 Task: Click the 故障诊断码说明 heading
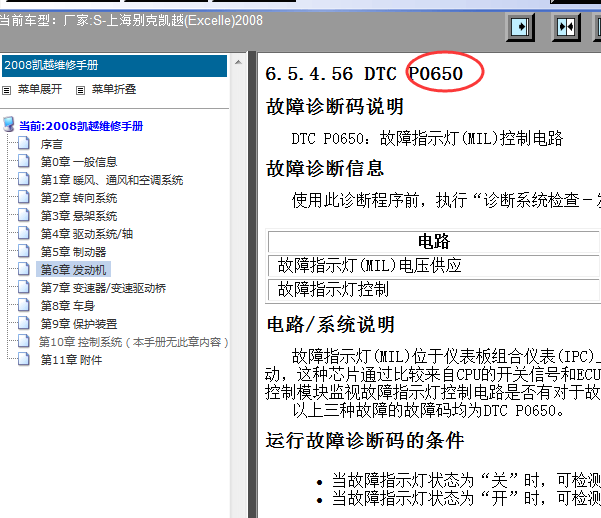pos(335,107)
